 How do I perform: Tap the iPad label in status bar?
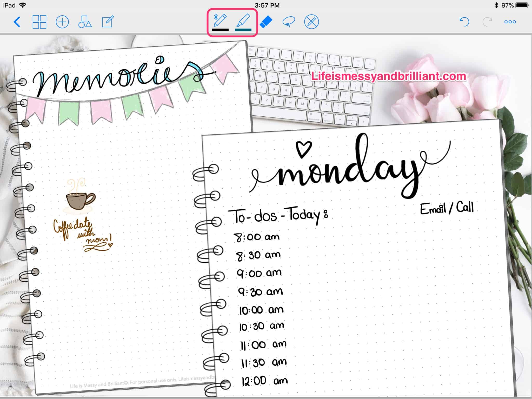click(x=9, y=5)
